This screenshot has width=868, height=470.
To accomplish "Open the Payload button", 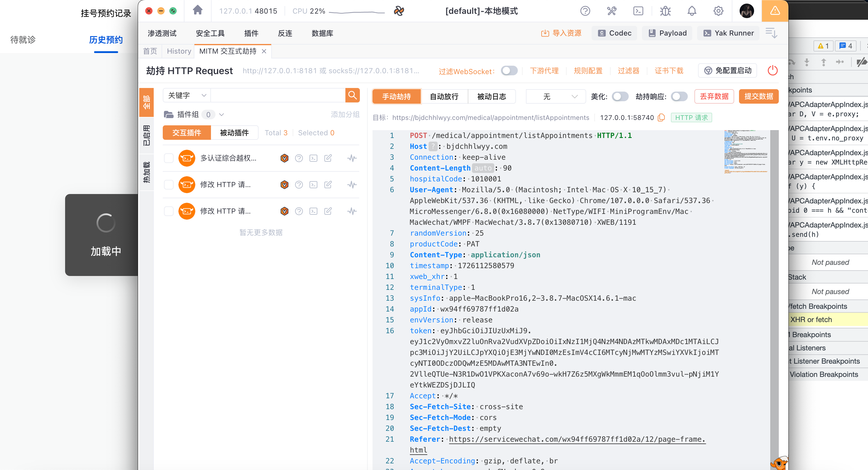I will coord(667,33).
